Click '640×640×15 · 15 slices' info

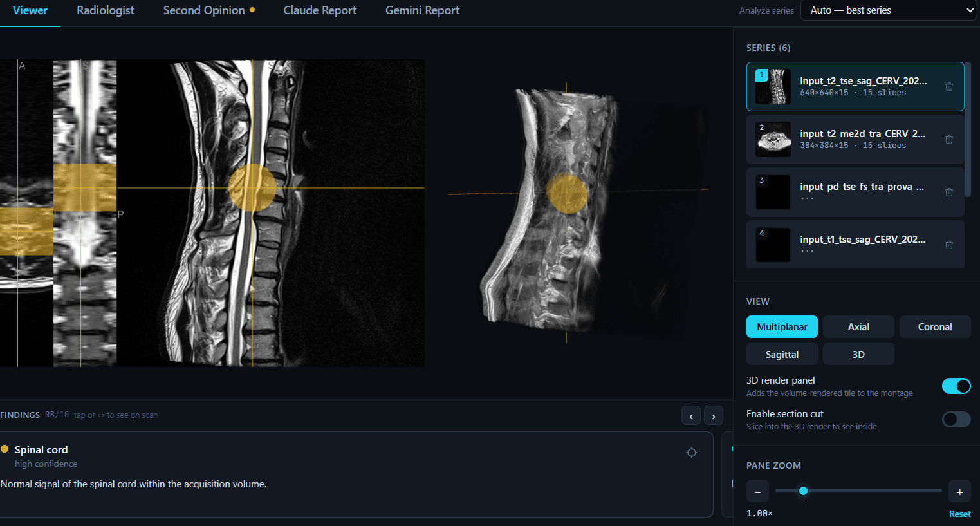[853, 93]
